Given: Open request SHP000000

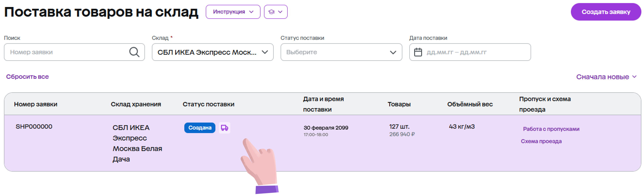Looking at the screenshot, I should click(34, 126).
